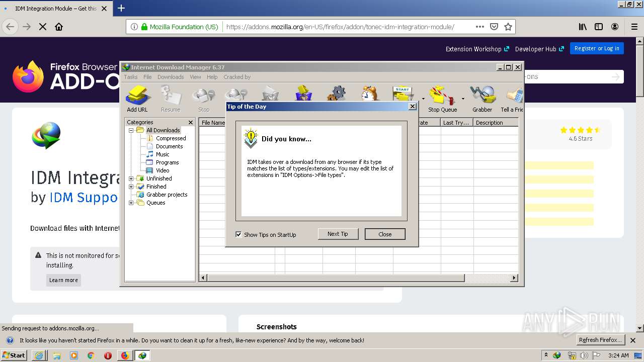Select the Music category
This screenshot has height=362, width=644.
click(x=163, y=154)
